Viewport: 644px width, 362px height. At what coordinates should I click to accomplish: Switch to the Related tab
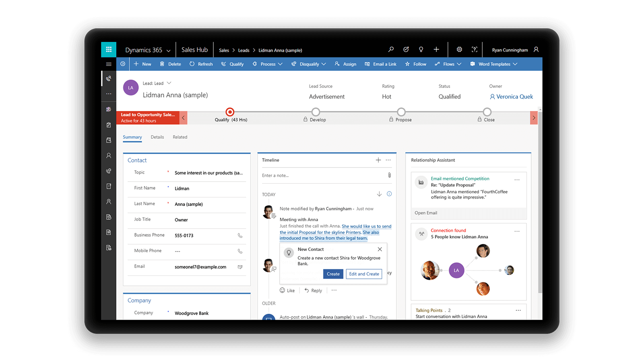(180, 137)
